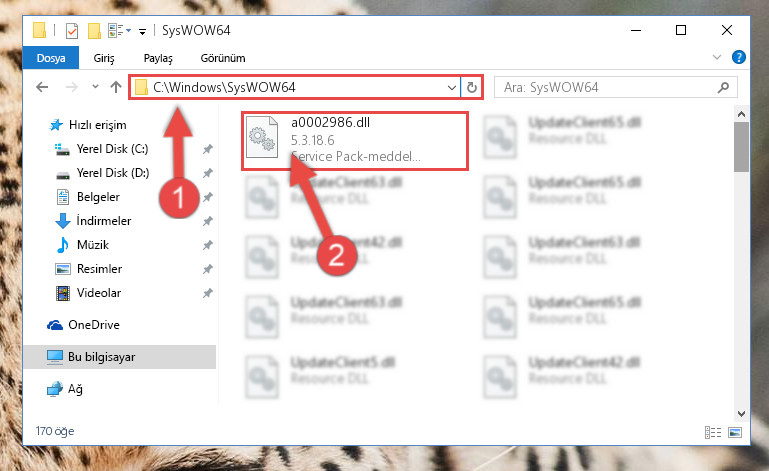Click the Properties icon in quick access toolbar
This screenshot has height=471, width=769.
tap(72, 30)
